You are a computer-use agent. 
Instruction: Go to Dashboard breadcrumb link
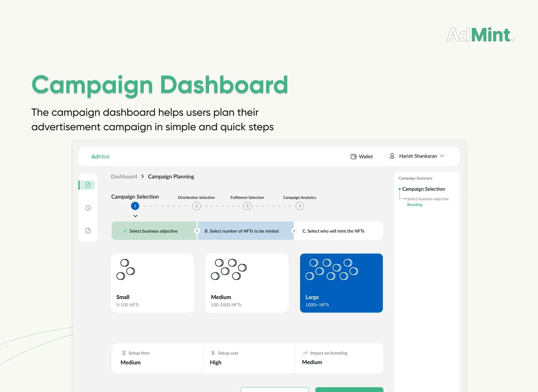point(124,177)
